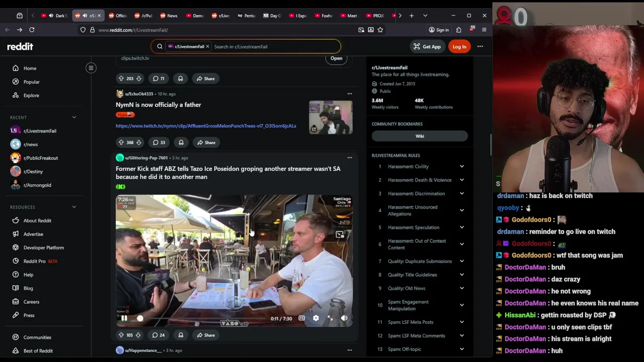
Task: Open the NymN twitch clip link
Action: pyautogui.click(x=206, y=126)
